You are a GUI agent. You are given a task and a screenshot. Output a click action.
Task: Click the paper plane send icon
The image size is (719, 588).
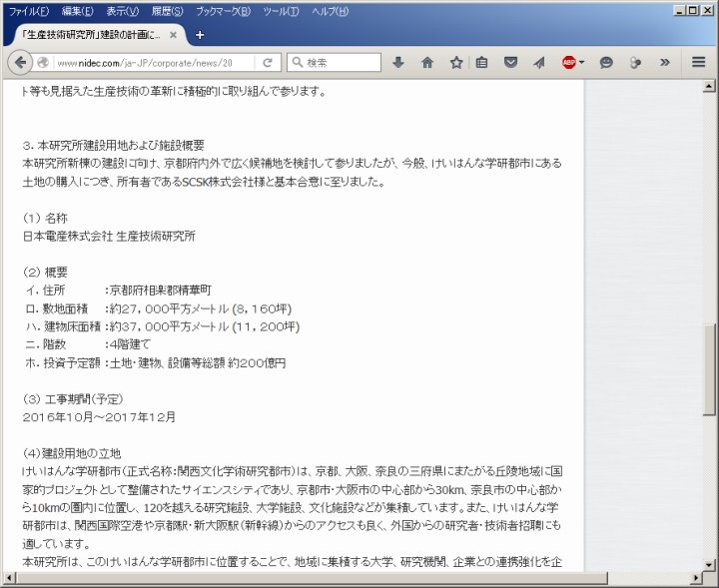[x=539, y=62]
